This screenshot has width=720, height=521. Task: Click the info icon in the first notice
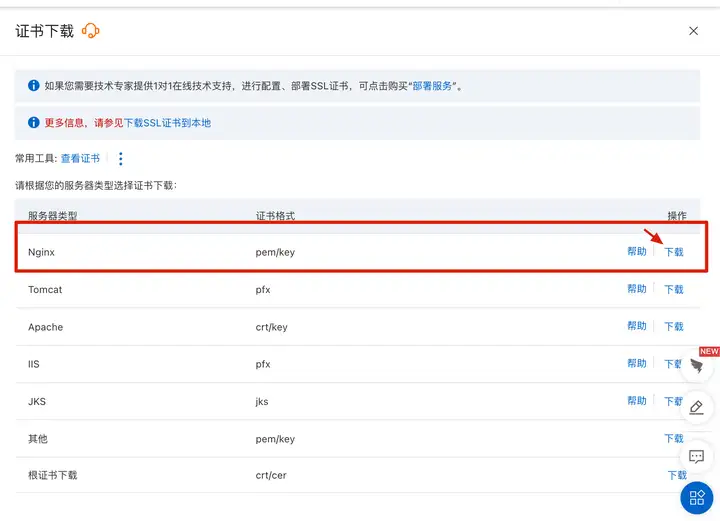[x=34, y=86]
